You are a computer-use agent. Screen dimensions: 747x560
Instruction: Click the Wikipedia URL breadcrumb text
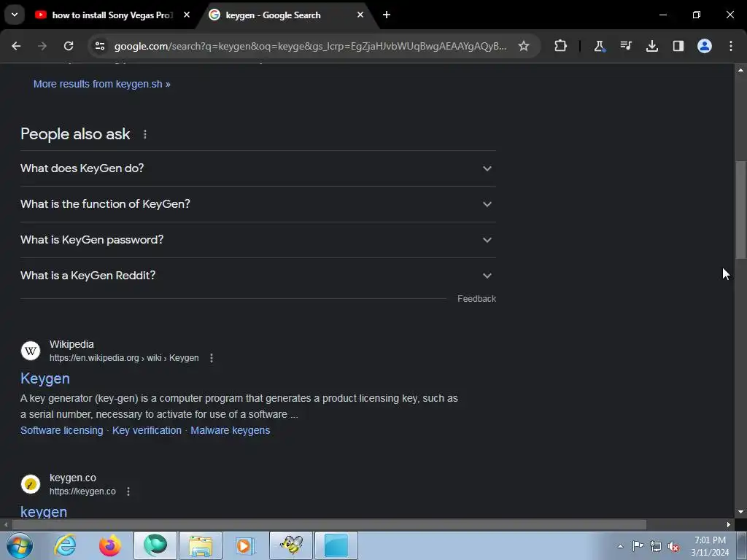click(124, 358)
